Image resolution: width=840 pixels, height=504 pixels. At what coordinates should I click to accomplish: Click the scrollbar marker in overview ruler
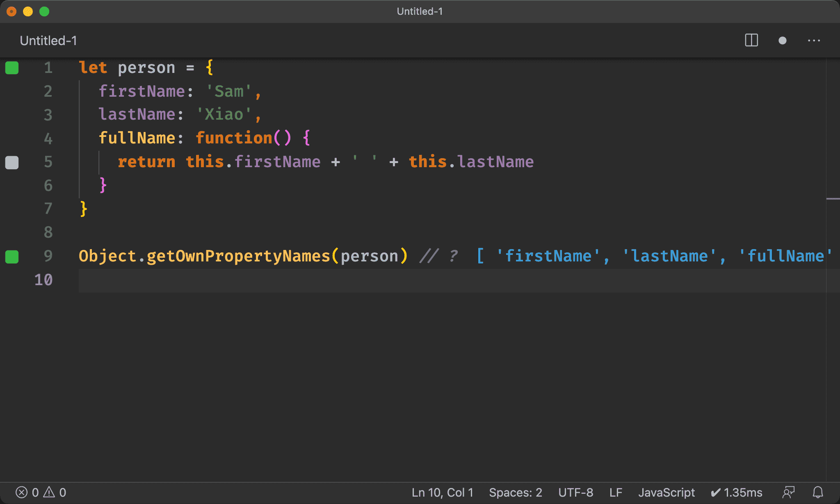coord(833,199)
